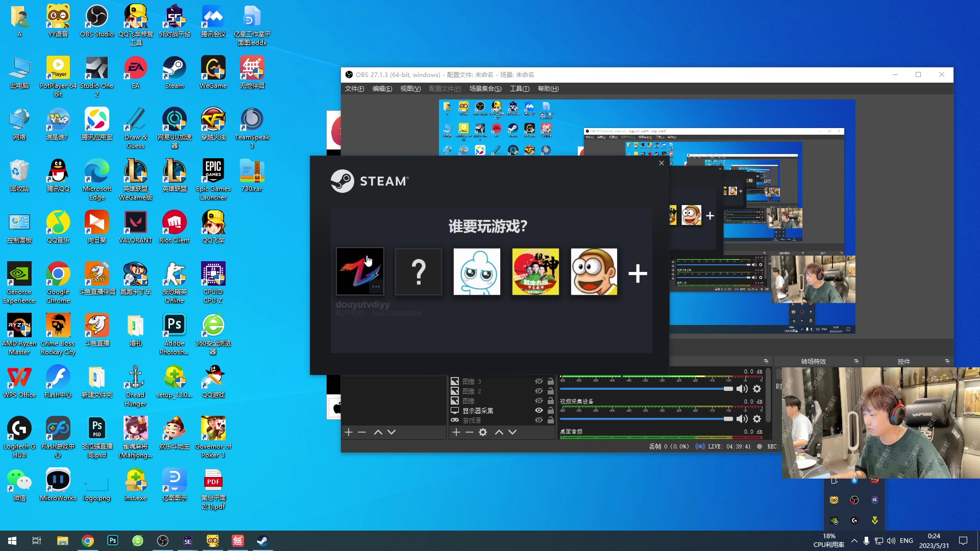Open WeGame desktop shortcut
Viewport: 980px width, 551px height.
pos(213,72)
